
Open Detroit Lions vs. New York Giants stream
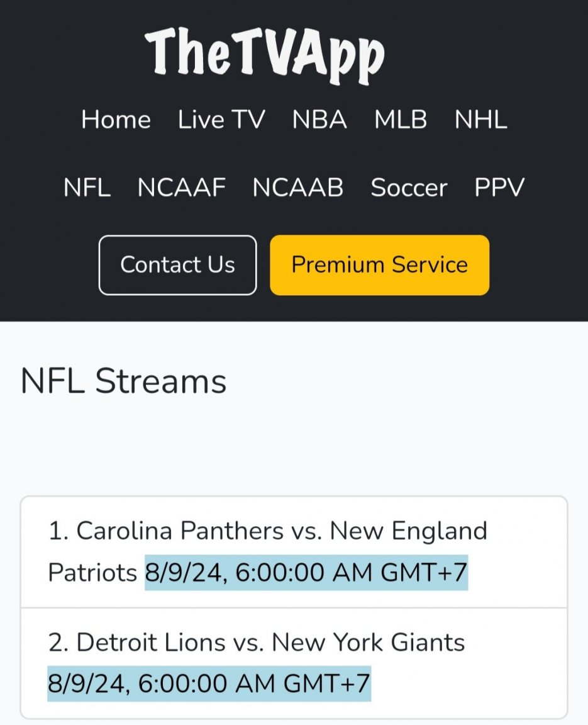pyautogui.click(x=294, y=663)
